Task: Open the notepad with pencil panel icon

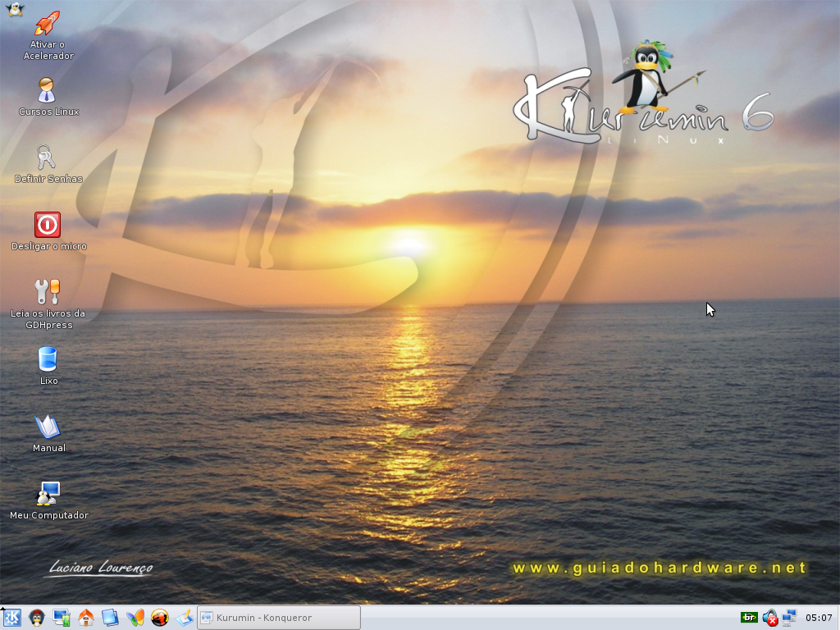Action: [185, 619]
